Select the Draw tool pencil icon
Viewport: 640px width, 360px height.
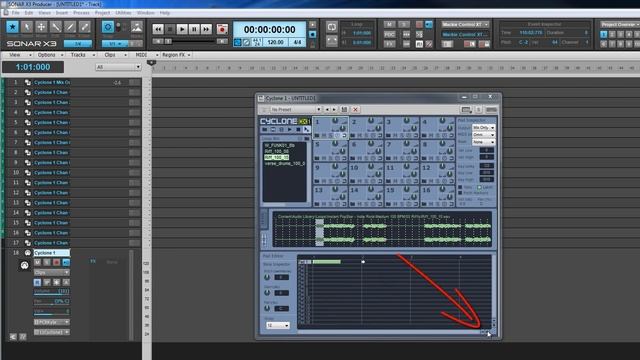click(x=70, y=27)
